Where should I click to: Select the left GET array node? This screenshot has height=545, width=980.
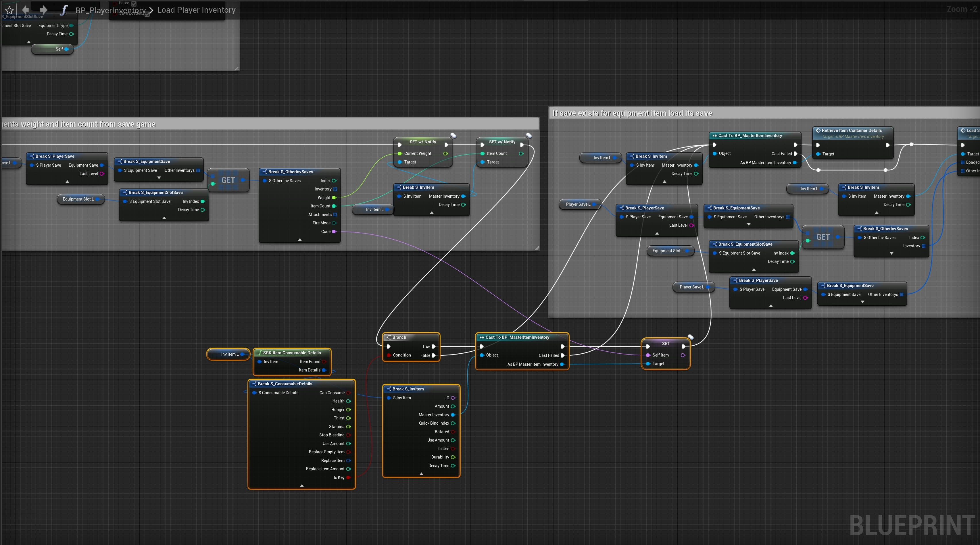click(228, 180)
